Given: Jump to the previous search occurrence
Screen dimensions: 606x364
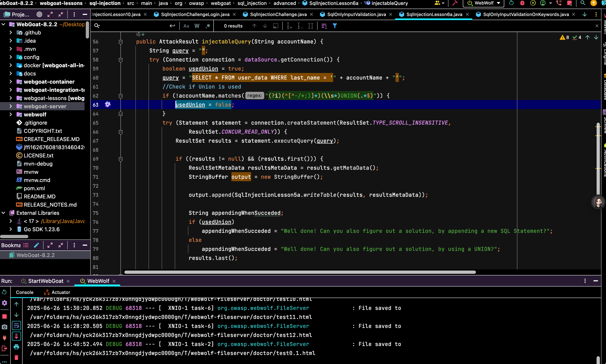Looking at the screenshot, I should pyautogui.click(x=254, y=26).
